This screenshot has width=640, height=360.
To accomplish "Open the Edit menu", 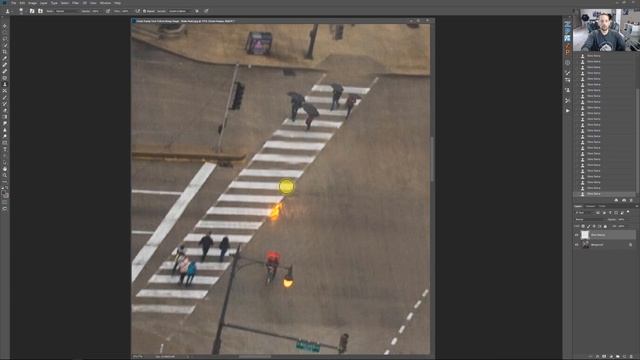I will click(22, 3).
